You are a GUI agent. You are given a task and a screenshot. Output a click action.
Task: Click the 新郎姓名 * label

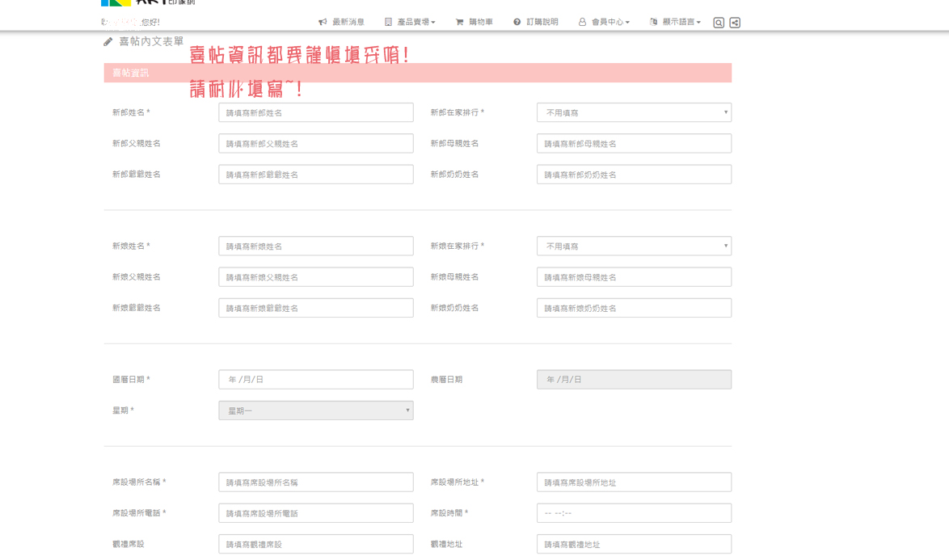click(x=131, y=112)
